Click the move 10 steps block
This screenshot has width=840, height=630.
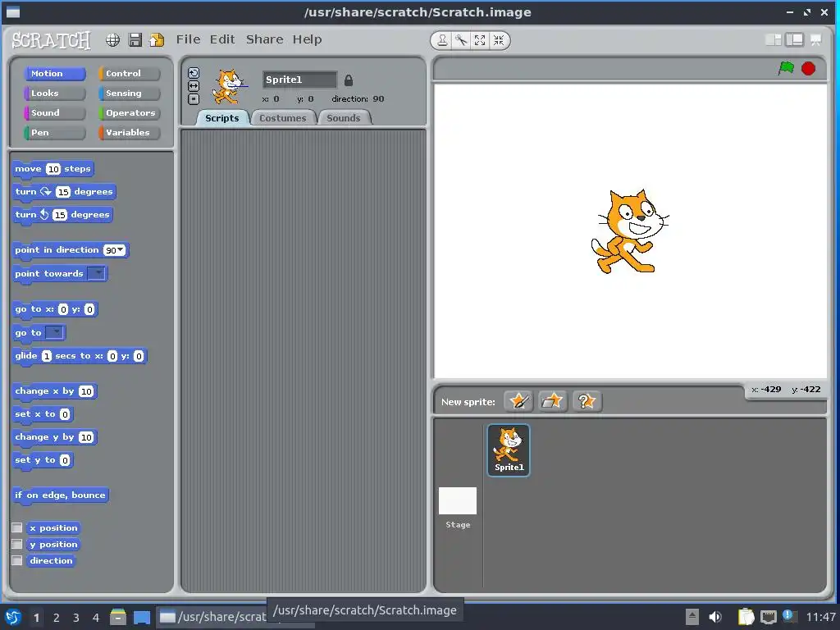(53, 169)
